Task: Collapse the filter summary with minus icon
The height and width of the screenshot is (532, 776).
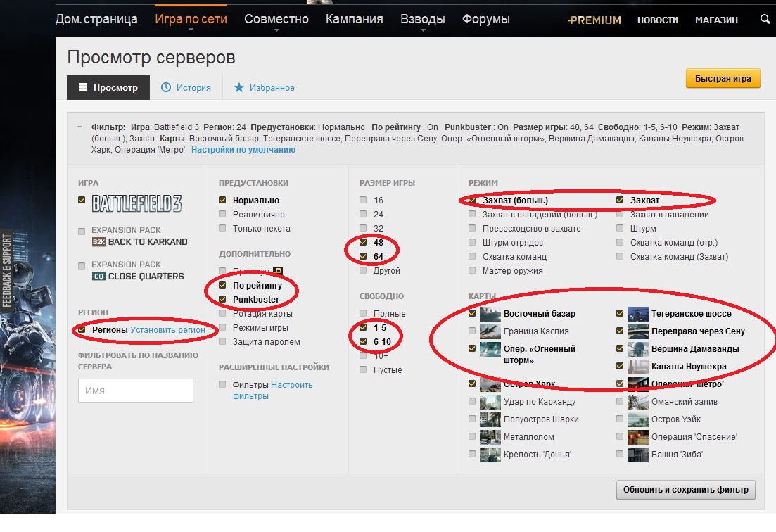Action: 80,127
